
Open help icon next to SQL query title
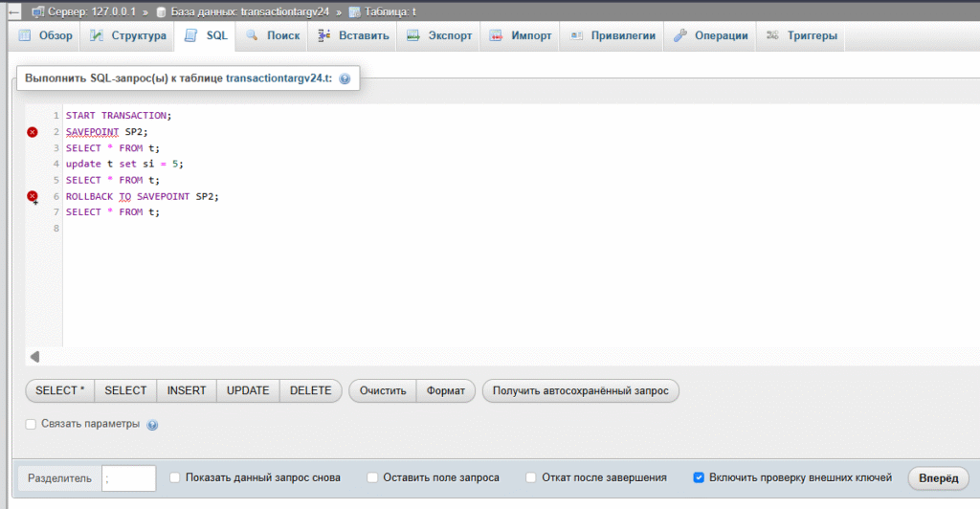pyautogui.click(x=345, y=78)
